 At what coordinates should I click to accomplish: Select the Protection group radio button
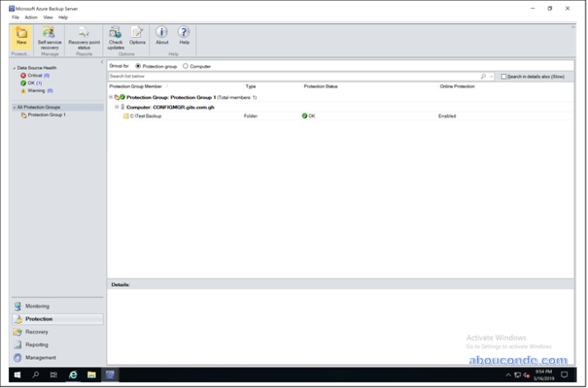(138, 66)
